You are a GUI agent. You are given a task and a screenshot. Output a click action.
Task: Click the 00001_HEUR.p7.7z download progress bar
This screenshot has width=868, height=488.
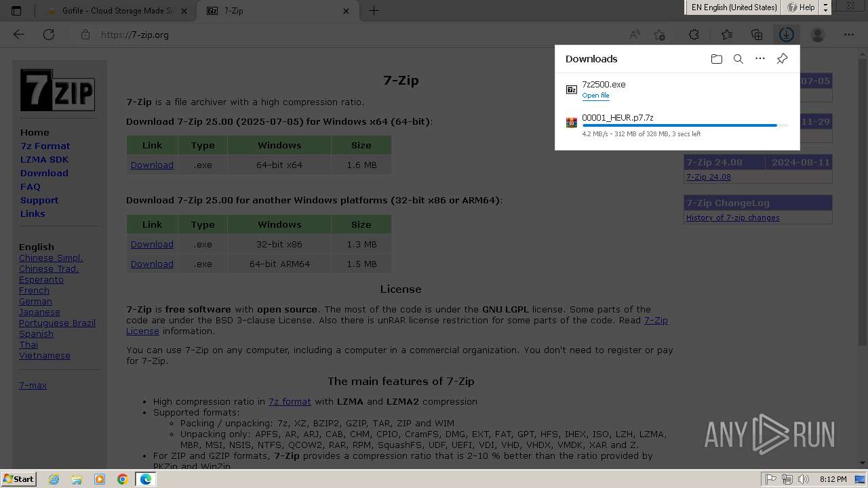(x=685, y=125)
